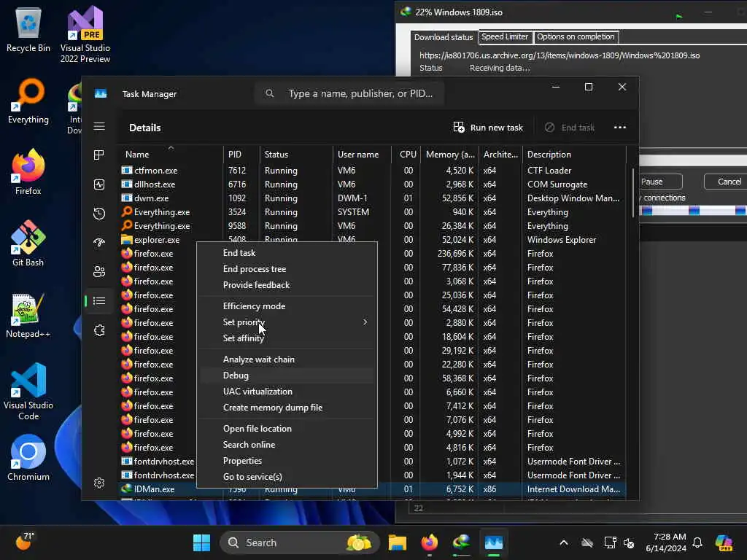This screenshot has width=747, height=560.
Task: Select Search online menu entry
Action: (x=287, y=445)
